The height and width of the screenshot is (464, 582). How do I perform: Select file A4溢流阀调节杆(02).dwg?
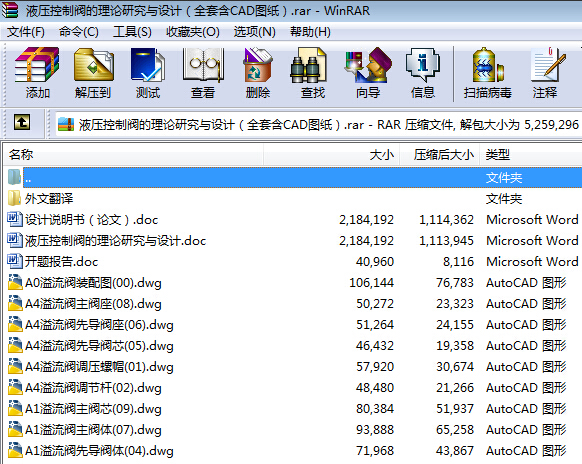pyautogui.click(x=93, y=388)
